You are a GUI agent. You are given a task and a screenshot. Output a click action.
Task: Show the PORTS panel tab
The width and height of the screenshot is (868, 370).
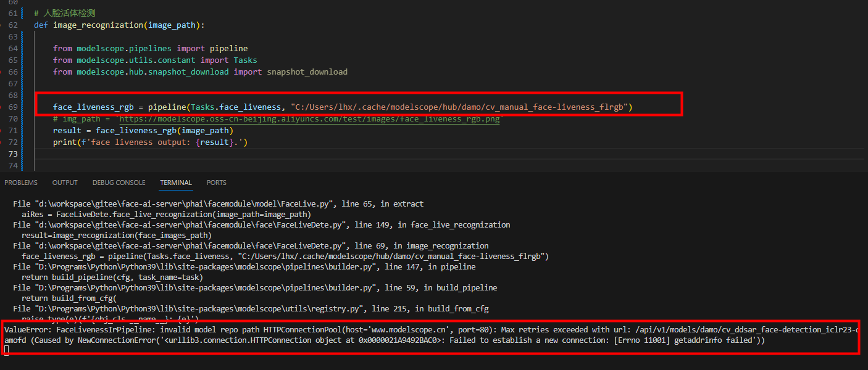(x=217, y=183)
